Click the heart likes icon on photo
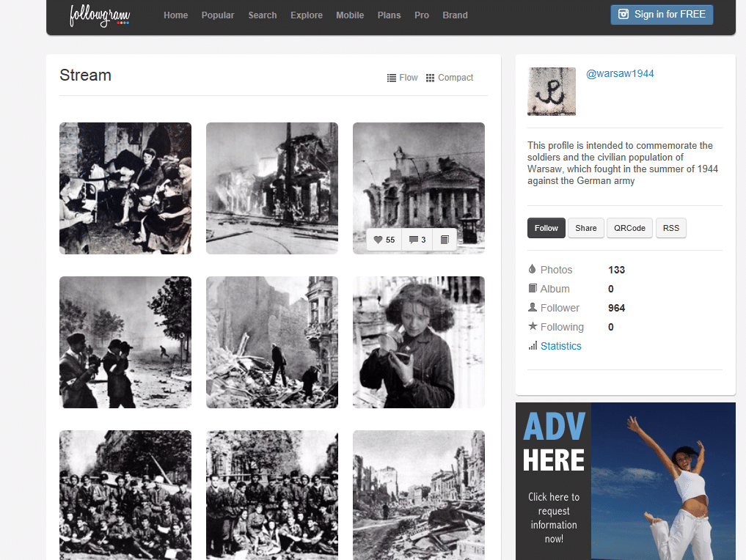 (x=379, y=240)
